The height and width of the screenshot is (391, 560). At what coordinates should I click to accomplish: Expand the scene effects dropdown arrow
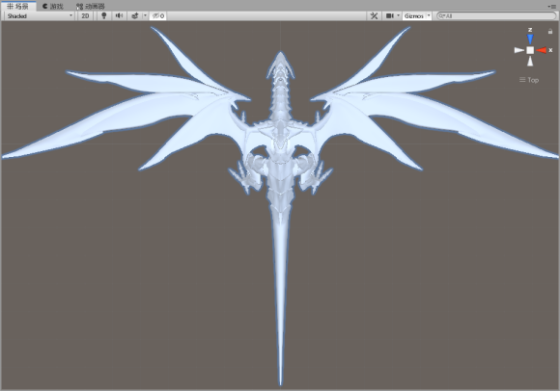[x=145, y=16]
